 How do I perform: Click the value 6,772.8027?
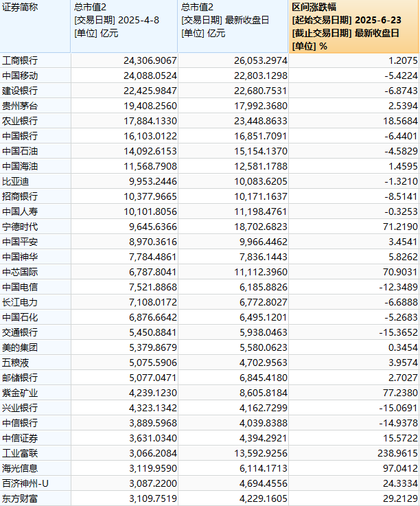point(264,302)
